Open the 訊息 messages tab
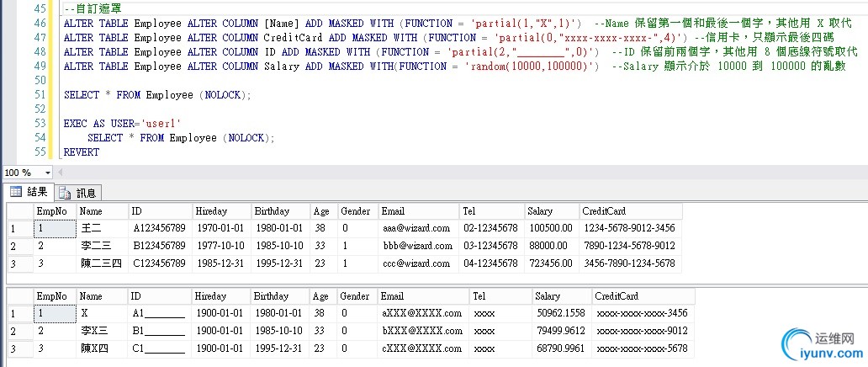This screenshot has width=868, height=367. pos(78,193)
